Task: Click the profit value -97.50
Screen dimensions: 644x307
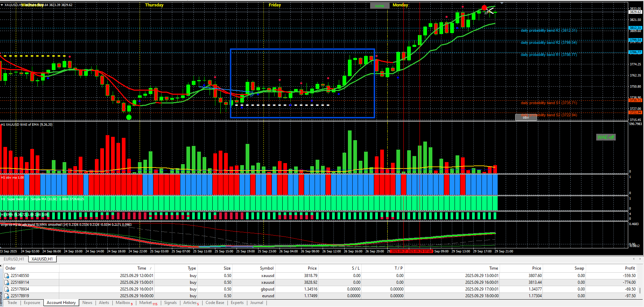Action: pyautogui.click(x=630, y=296)
